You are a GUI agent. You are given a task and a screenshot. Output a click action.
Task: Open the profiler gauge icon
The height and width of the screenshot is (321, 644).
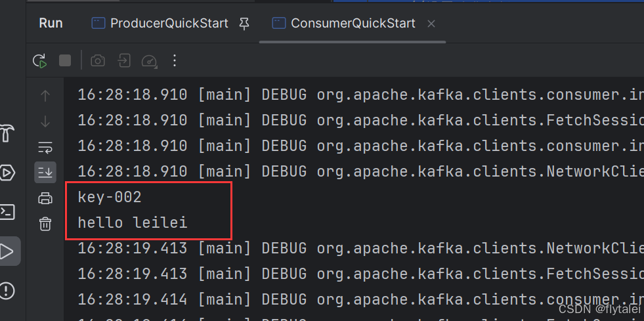[149, 61]
